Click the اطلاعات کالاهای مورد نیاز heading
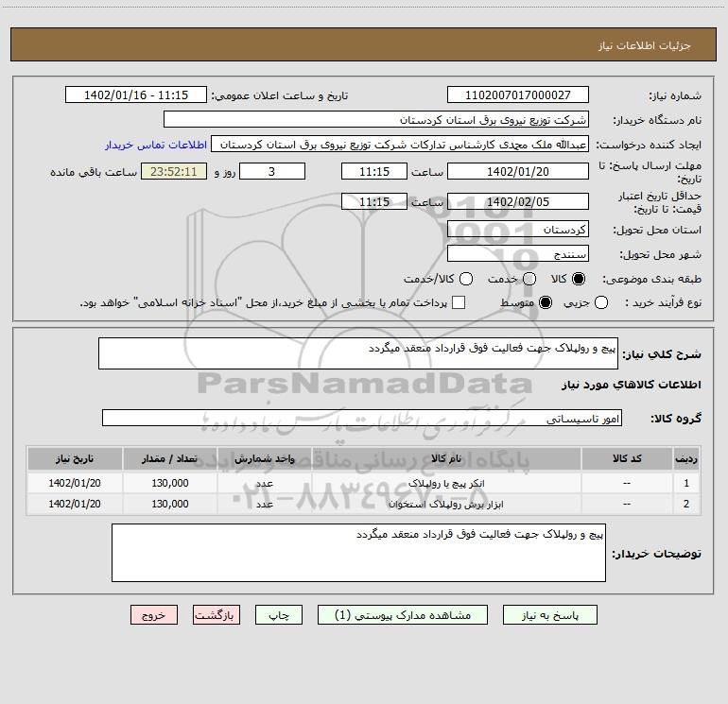728x704 pixels. [631, 385]
